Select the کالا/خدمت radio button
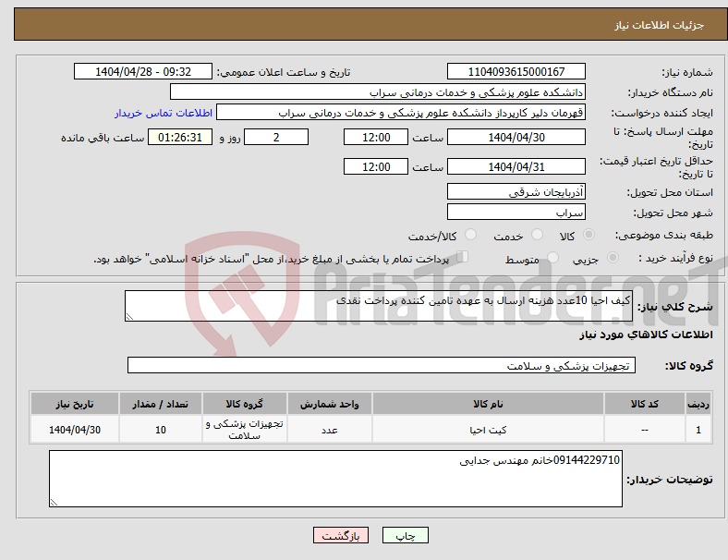This screenshot has width=728, height=560. point(471,235)
